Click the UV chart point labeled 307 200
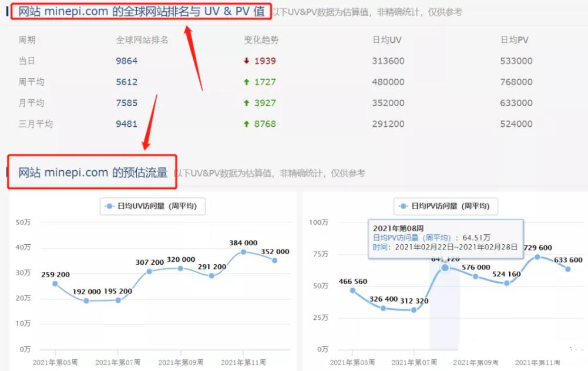Viewport: 588px width, 371px height. (149, 271)
